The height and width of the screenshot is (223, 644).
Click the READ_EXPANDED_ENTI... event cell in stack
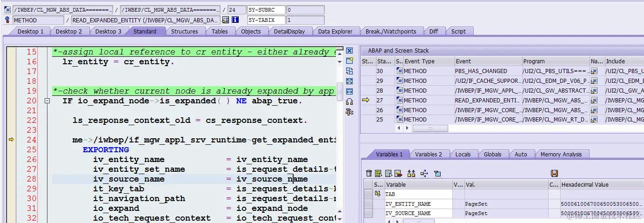[x=488, y=100]
